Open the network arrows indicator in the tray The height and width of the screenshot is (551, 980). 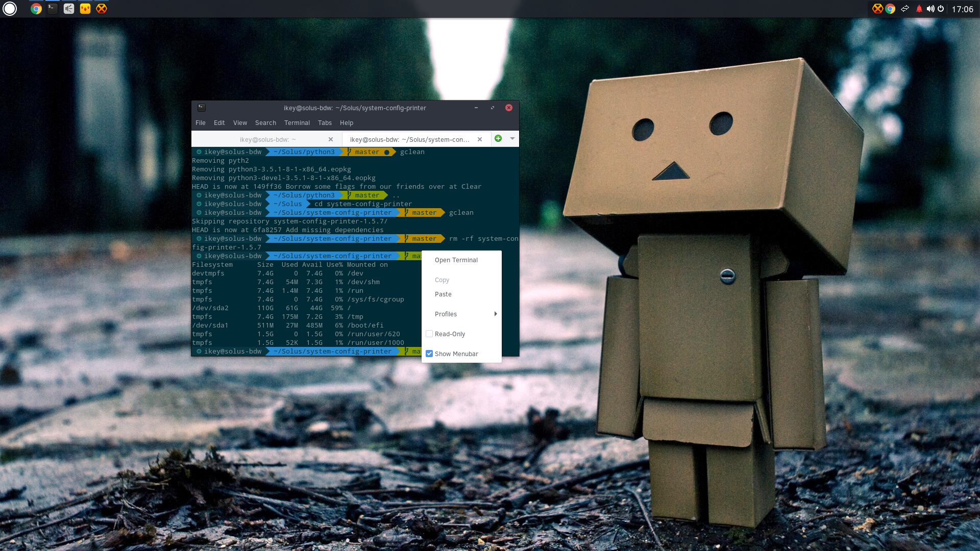905,9
